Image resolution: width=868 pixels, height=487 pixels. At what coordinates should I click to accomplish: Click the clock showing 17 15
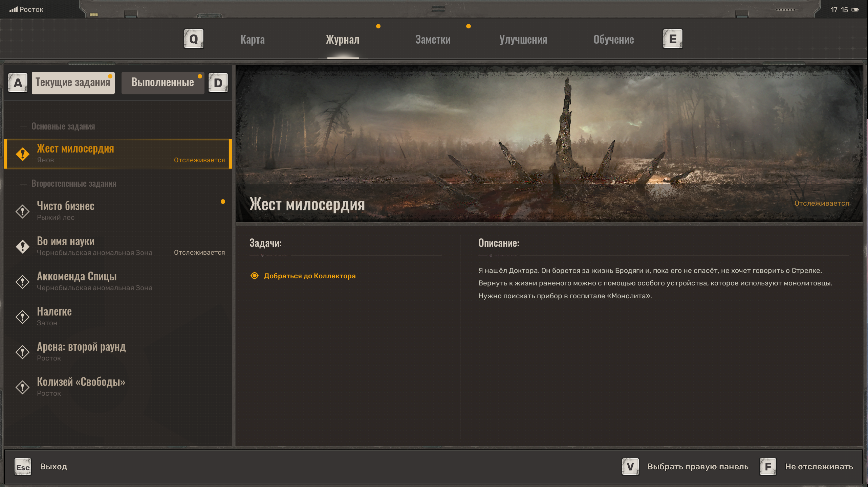point(839,10)
